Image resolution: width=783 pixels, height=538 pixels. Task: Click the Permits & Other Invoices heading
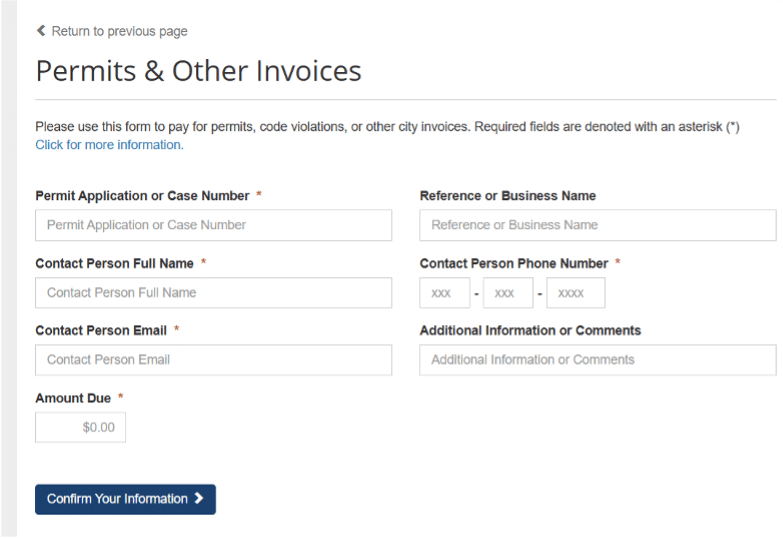pyautogui.click(x=198, y=70)
